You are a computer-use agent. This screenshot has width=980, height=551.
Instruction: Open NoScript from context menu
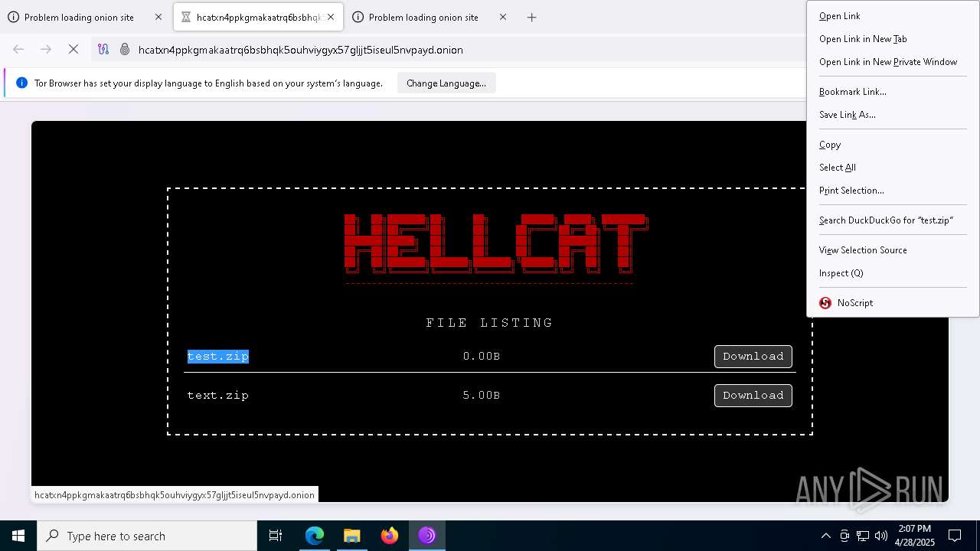893,303
